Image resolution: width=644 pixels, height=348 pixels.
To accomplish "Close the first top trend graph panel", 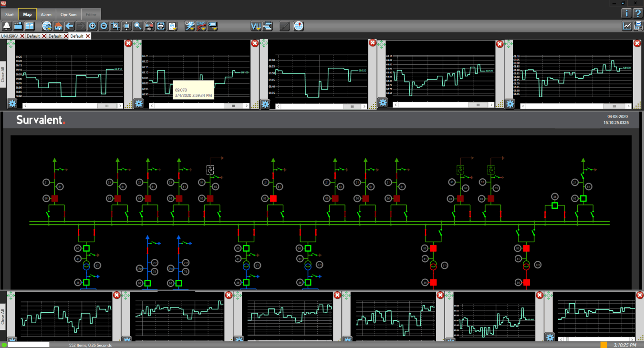I will click(x=128, y=43).
